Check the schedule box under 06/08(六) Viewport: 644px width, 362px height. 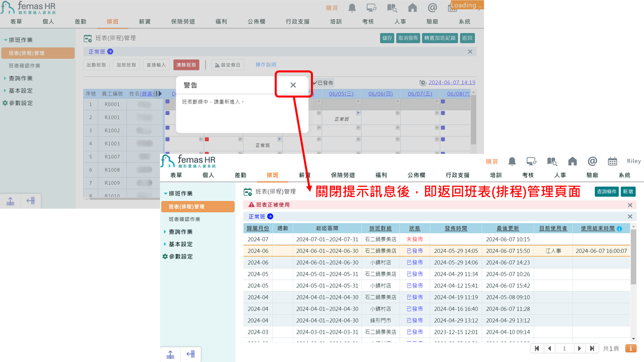[442, 101]
